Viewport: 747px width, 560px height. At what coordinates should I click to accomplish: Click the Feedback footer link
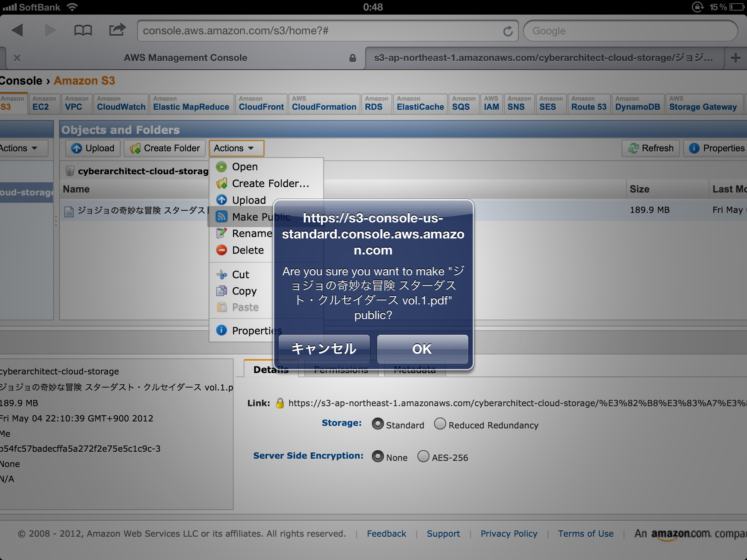click(x=386, y=534)
